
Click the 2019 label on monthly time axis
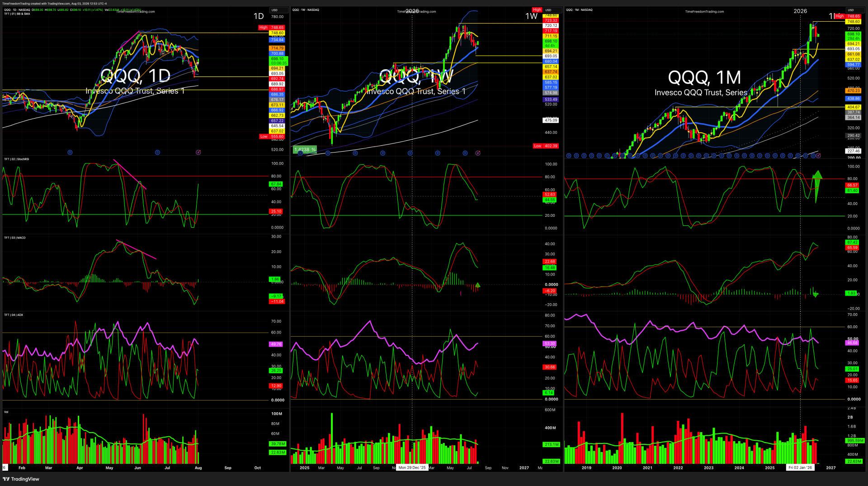(x=586, y=468)
